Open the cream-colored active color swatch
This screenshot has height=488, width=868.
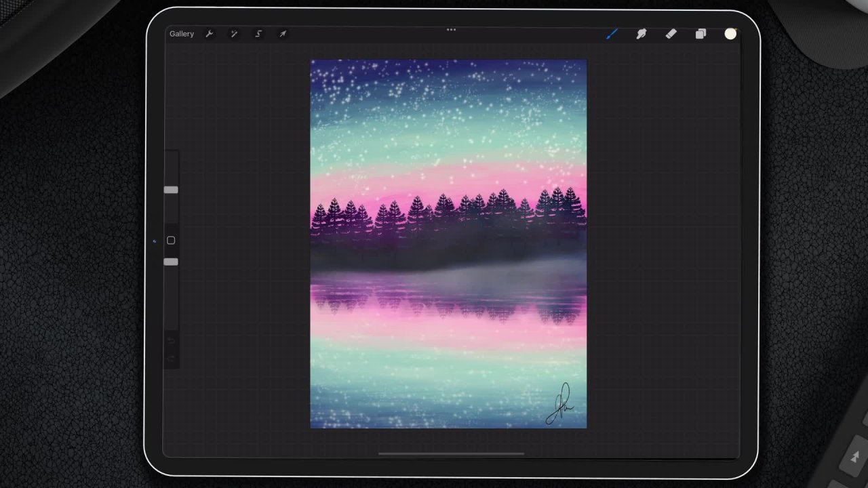coord(730,34)
